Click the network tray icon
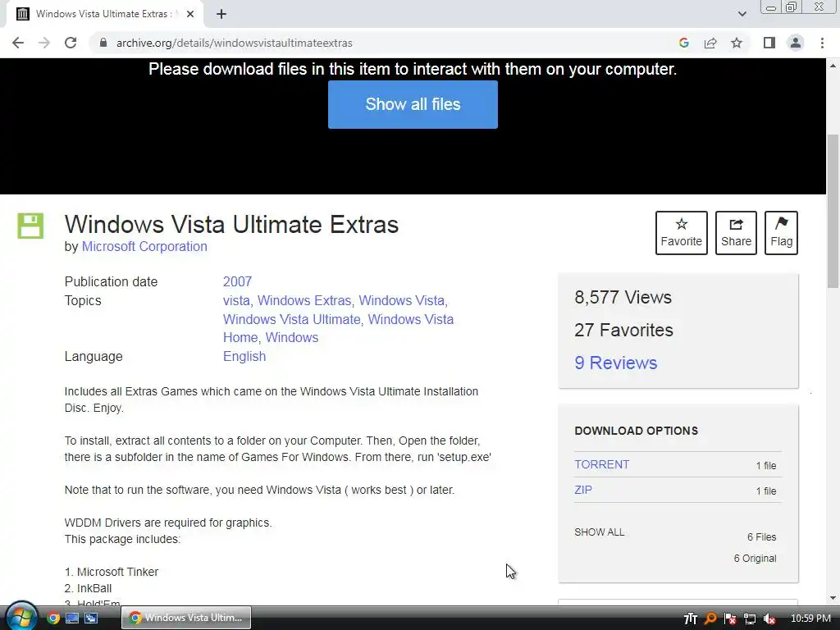 point(750,619)
